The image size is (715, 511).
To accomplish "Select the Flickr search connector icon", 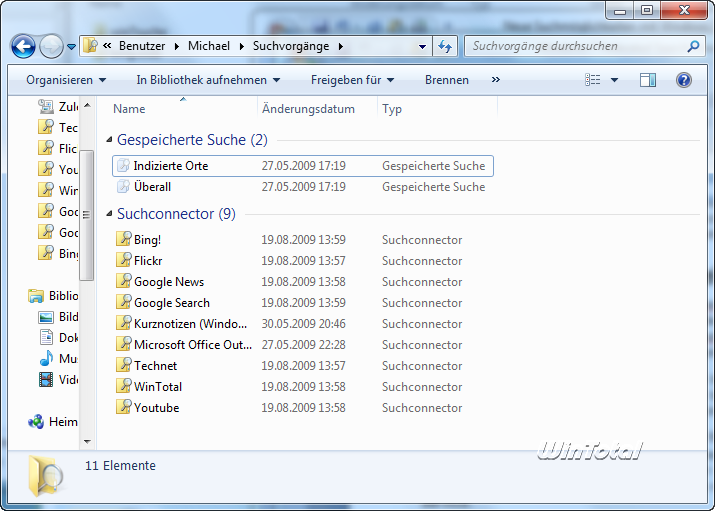I will tap(123, 260).
